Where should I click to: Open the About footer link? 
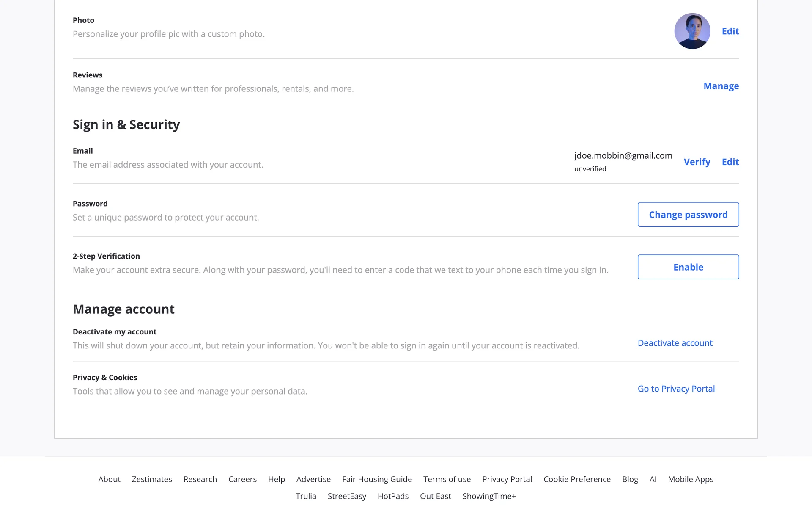[109, 479]
